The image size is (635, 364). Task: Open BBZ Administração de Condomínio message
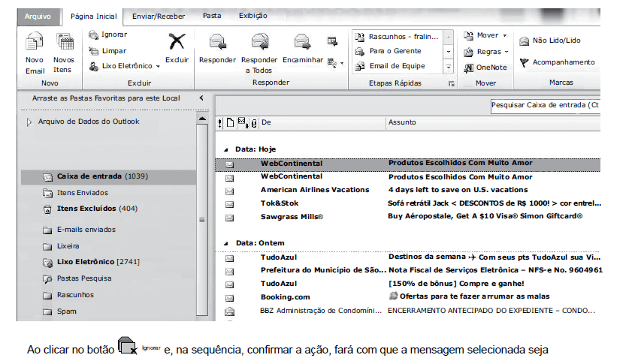click(408, 311)
